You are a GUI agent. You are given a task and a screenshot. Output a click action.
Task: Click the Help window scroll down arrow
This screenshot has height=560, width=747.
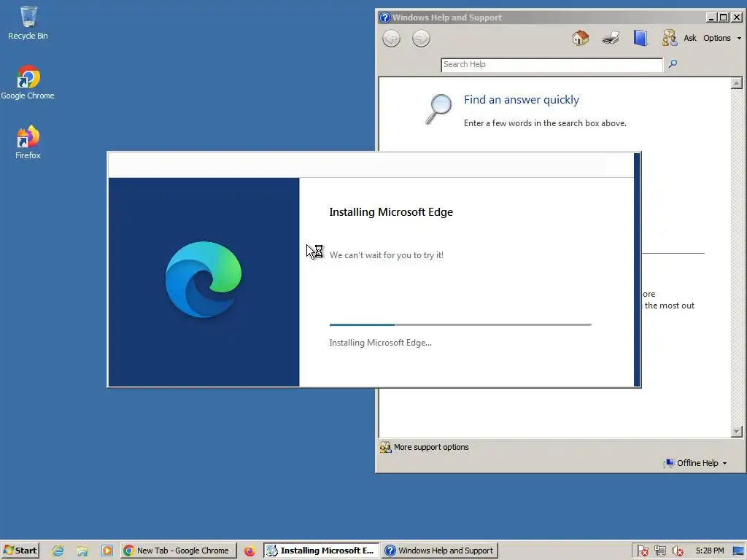coord(737,432)
